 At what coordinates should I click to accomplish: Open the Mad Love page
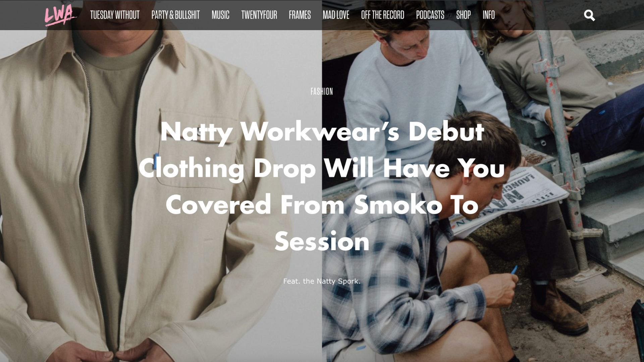(336, 15)
